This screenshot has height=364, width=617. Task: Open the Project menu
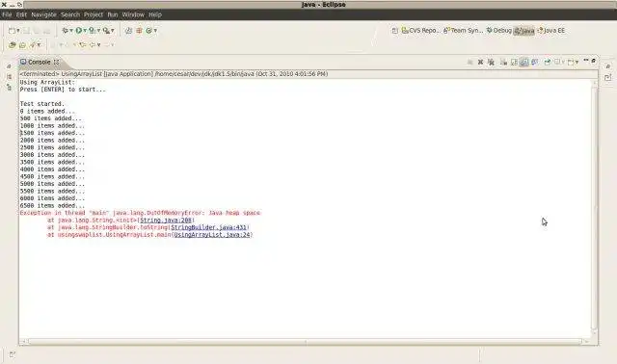pos(94,14)
